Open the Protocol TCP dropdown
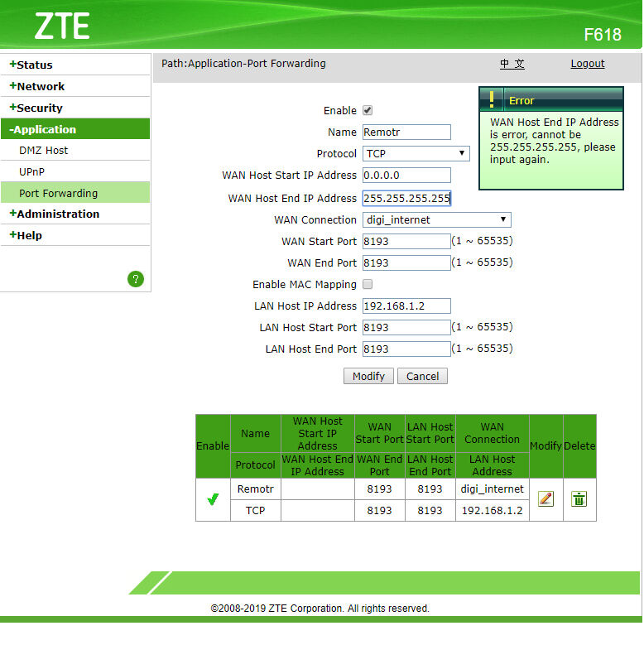 pyautogui.click(x=416, y=153)
